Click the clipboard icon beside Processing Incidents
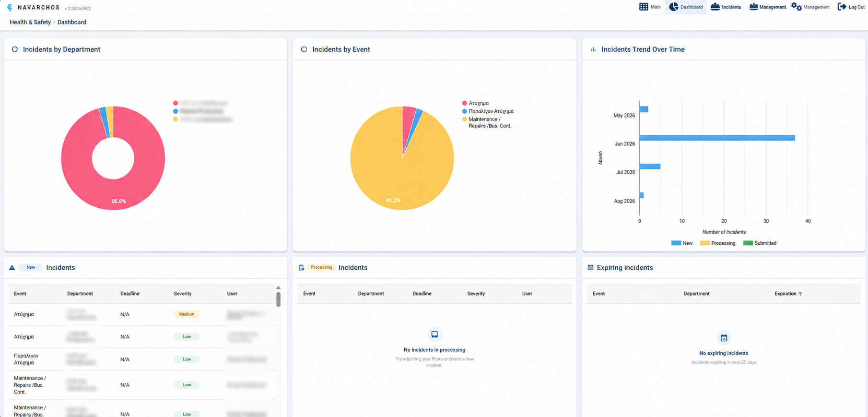The width and height of the screenshot is (868, 417). click(302, 268)
